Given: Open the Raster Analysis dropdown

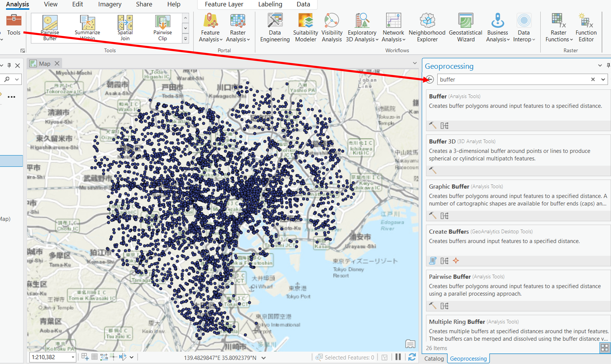Looking at the screenshot, I should pyautogui.click(x=238, y=28).
